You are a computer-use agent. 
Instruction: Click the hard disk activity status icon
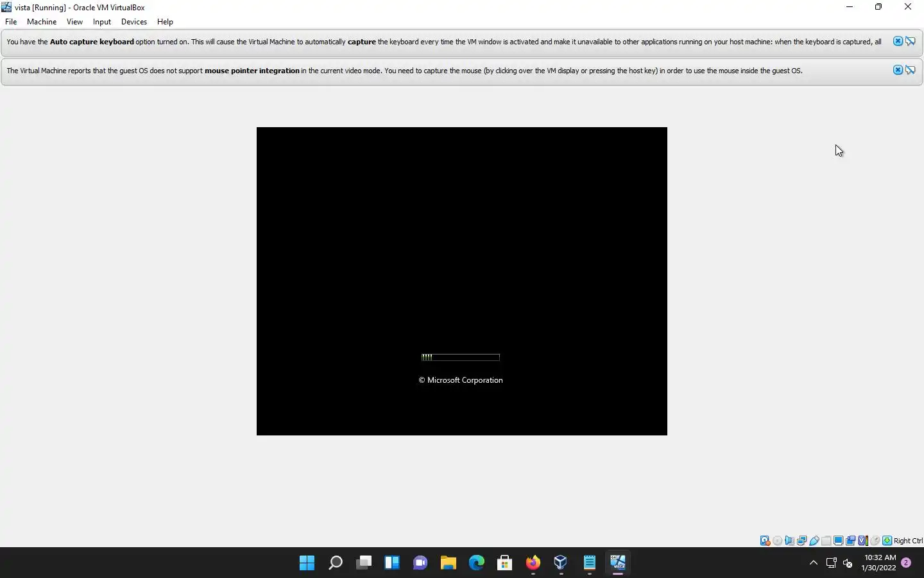pyautogui.click(x=765, y=541)
